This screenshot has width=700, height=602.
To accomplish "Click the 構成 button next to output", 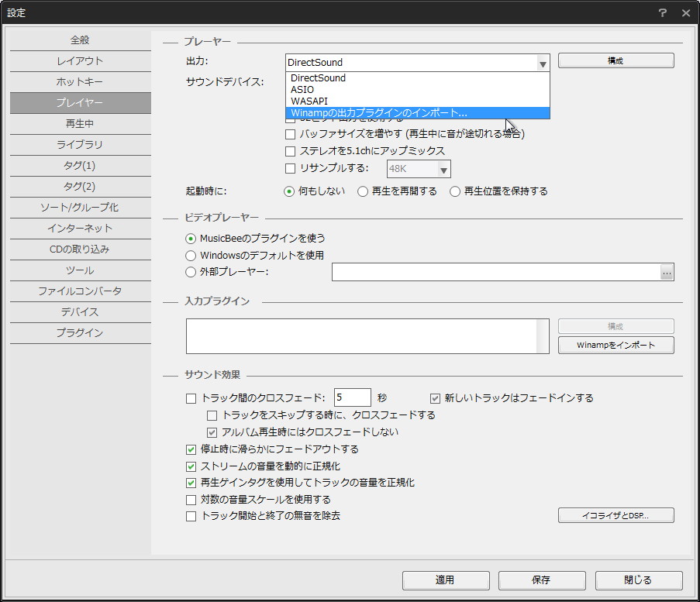I will tap(616, 60).
